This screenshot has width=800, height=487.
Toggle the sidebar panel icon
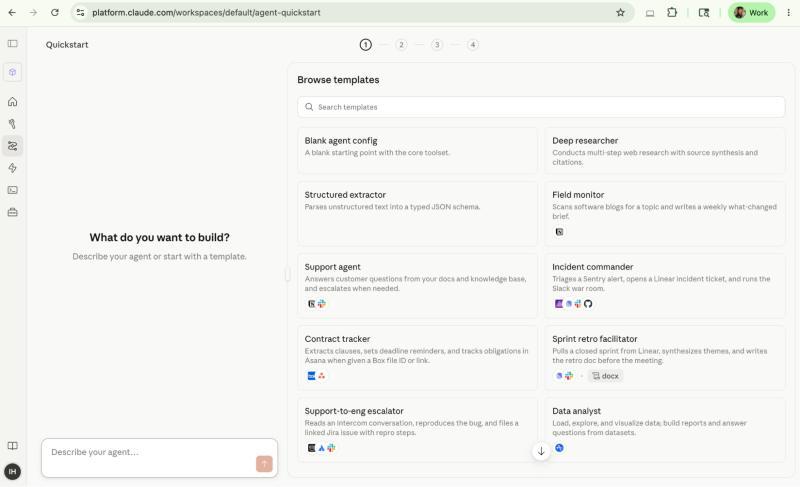[13, 44]
